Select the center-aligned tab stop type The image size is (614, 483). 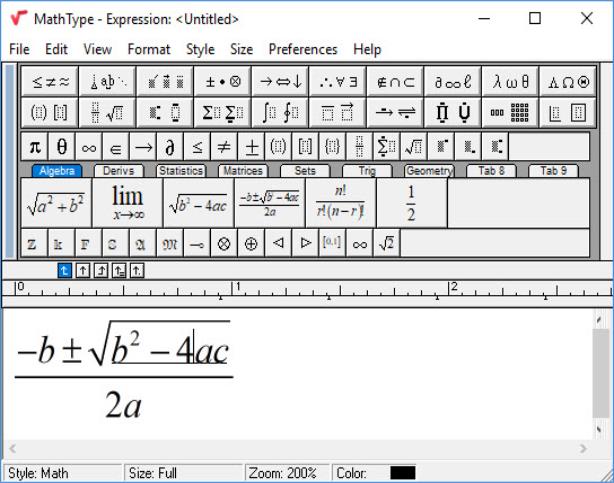[x=83, y=271]
